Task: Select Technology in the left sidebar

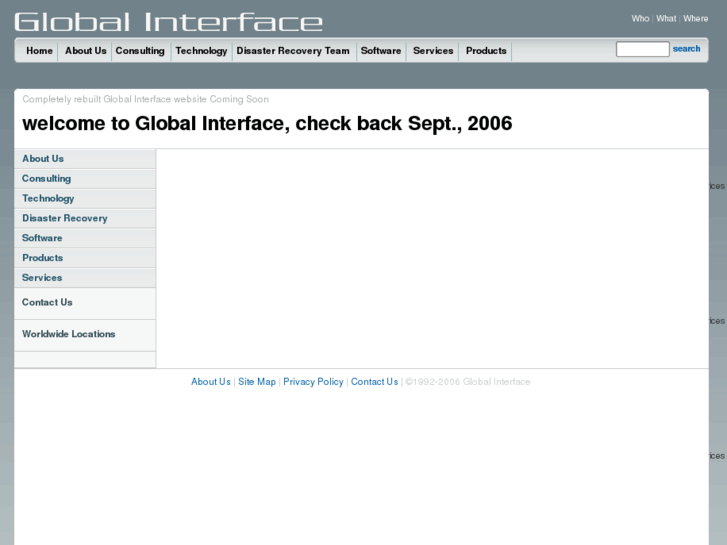Action: (x=85, y=199)
